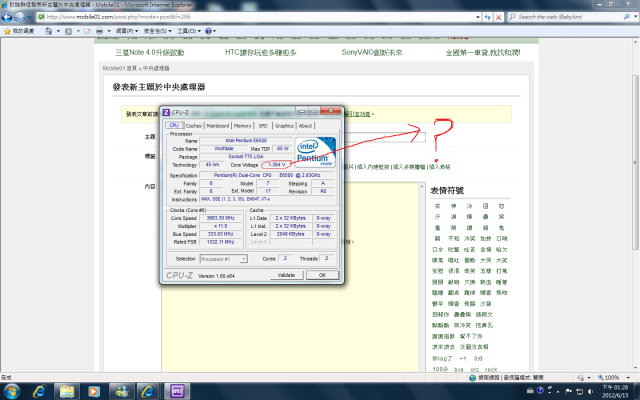Click the refresh page icon

pos(487,17)
